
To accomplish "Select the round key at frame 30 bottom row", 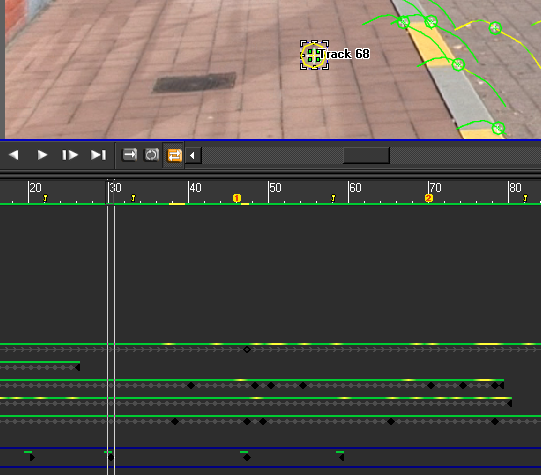I will (x=110, y=457).
